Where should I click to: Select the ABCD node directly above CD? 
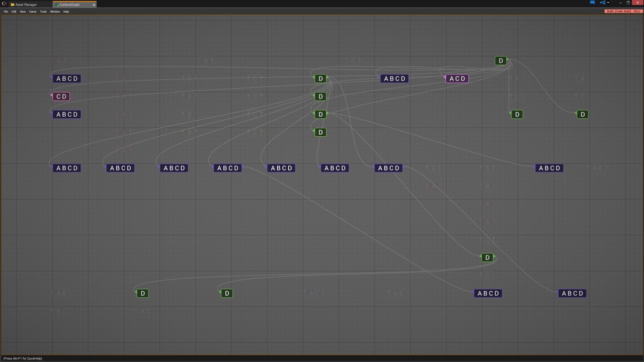[x=67, y=78]
